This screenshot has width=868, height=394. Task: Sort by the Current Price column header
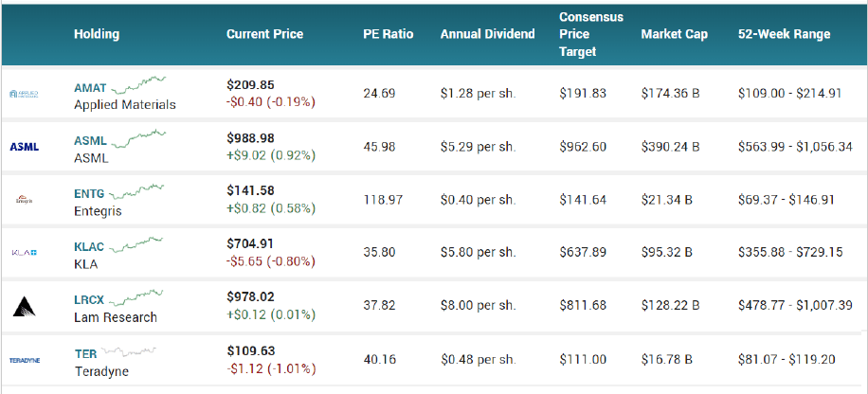[264, 34]
